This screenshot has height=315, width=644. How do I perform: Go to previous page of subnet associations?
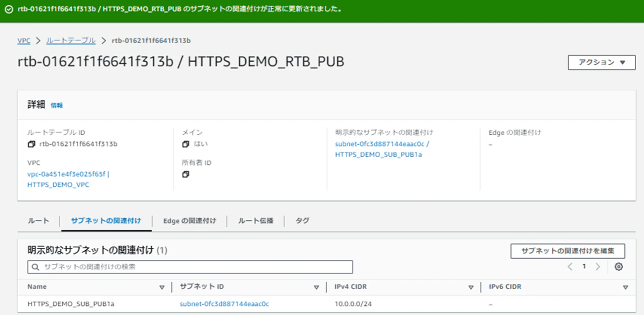(x=570, y=267)
